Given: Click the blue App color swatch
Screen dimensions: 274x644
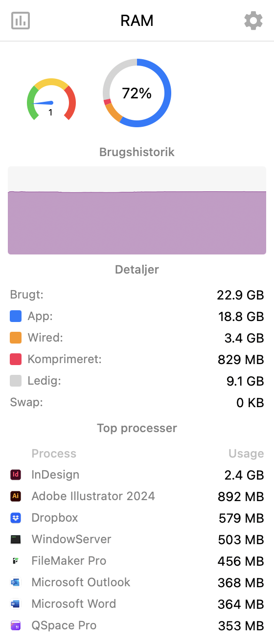Looking at the screenshot, I should pyautogui.click(x=16, y=316).
